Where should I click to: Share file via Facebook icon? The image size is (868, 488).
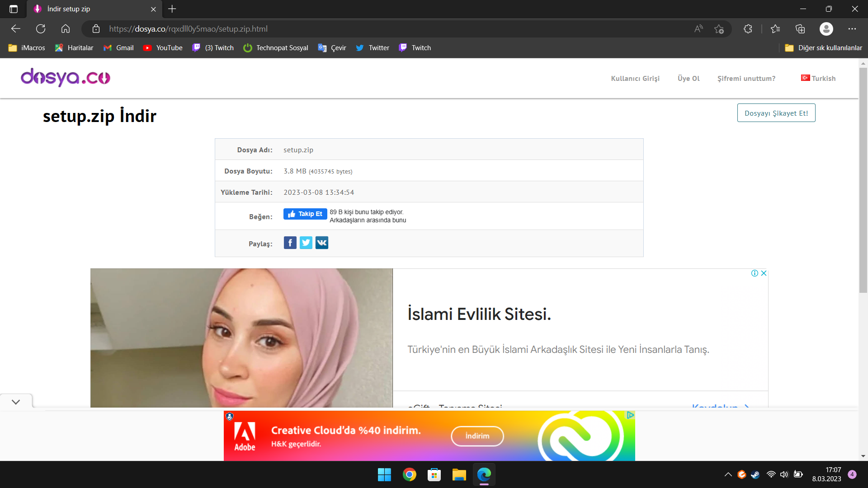[x=290, y=243]
